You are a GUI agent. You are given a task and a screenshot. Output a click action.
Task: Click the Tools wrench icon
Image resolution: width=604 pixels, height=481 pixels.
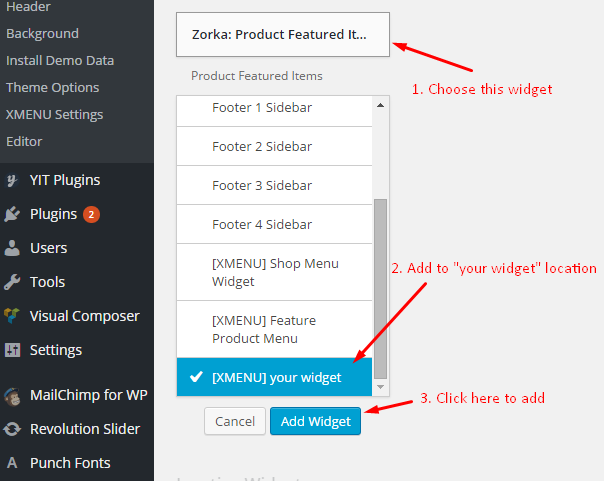pyautogui.click(x=12, y=282)
